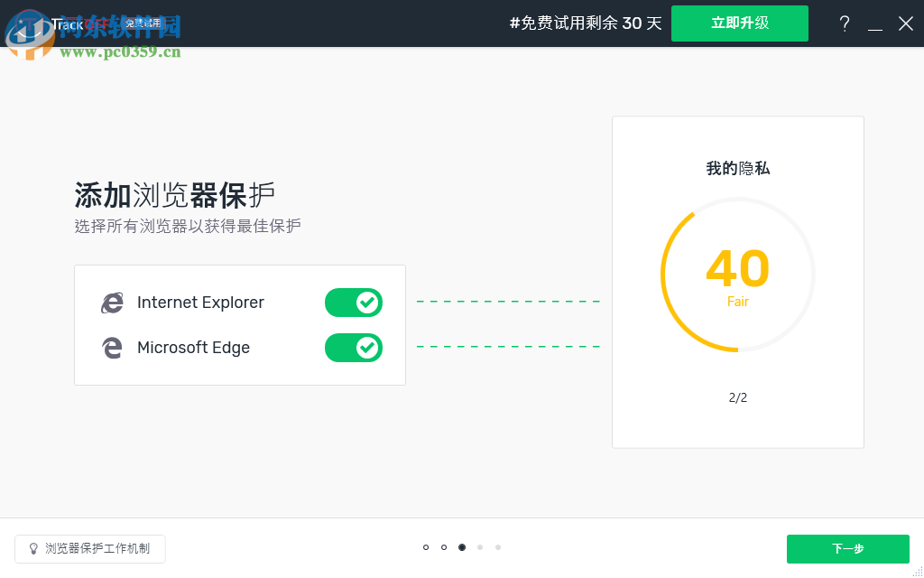Select the first pagination dot
The image size is (924, 578).
[x=425, y=547]
